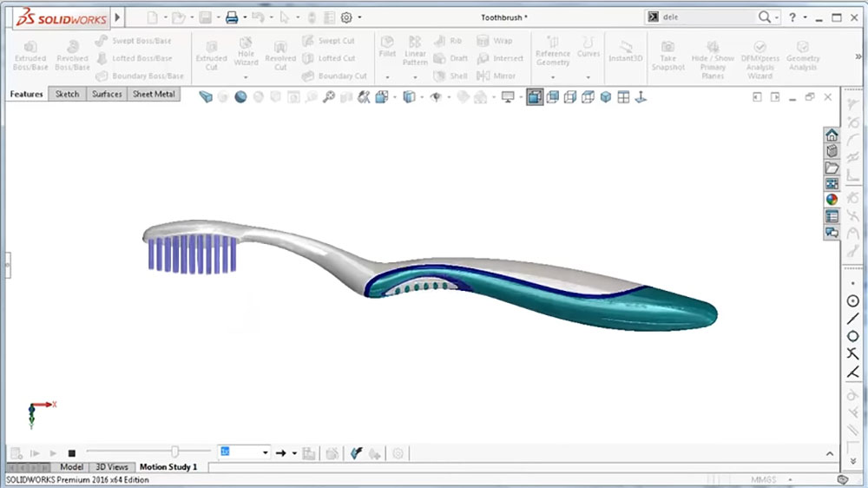Launch the DFMXpress Analysis Wizard
Screen dimensions: 868x488
tap(760, 59)
